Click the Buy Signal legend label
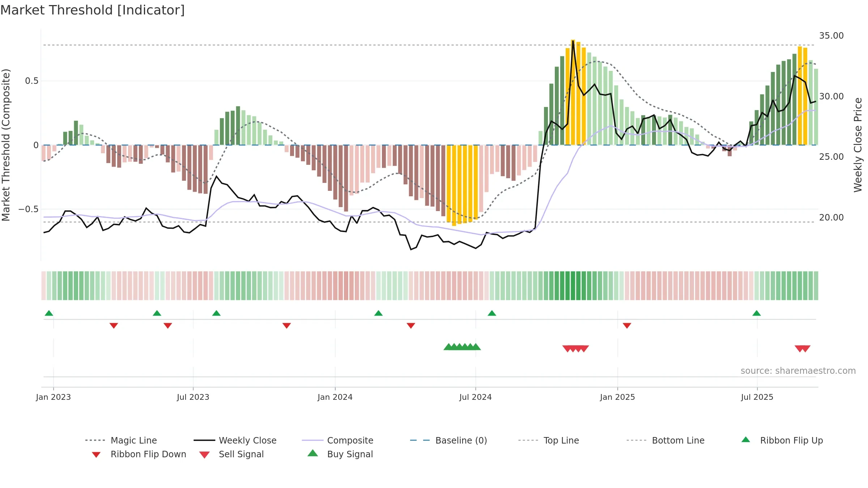The height and width of the screenshot is (488, 868). [x=350, y=454]
